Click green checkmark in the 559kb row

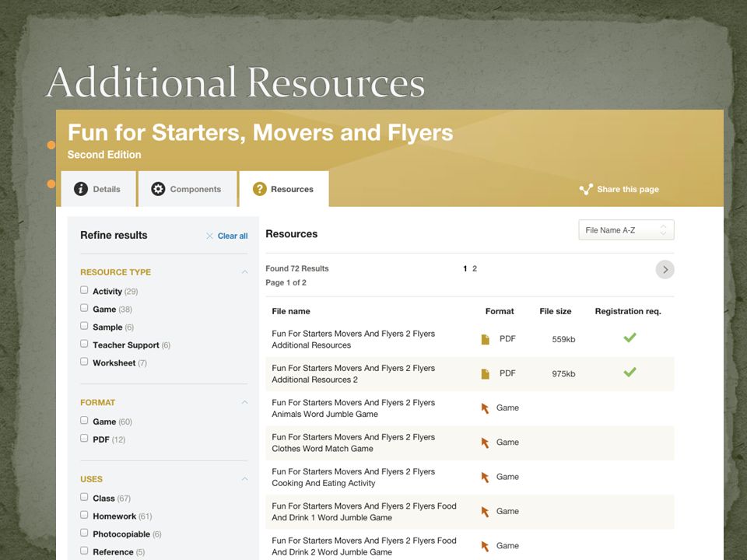coord(630,338)
